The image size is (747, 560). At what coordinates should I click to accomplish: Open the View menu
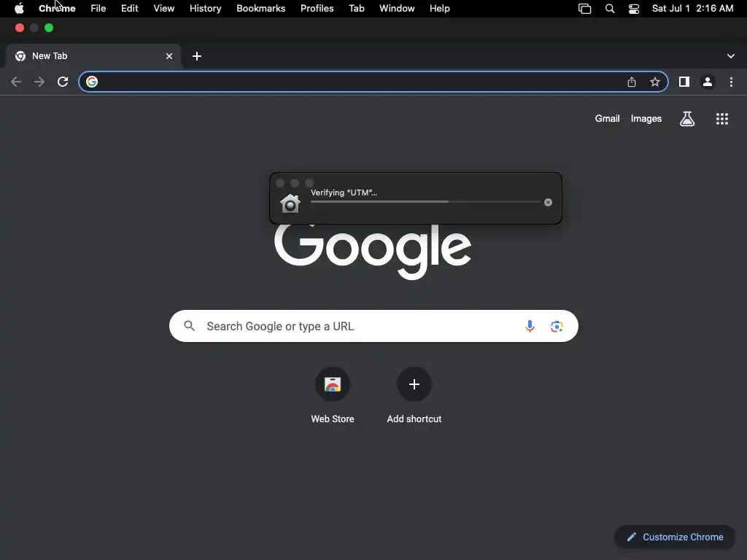click(164, 9)
